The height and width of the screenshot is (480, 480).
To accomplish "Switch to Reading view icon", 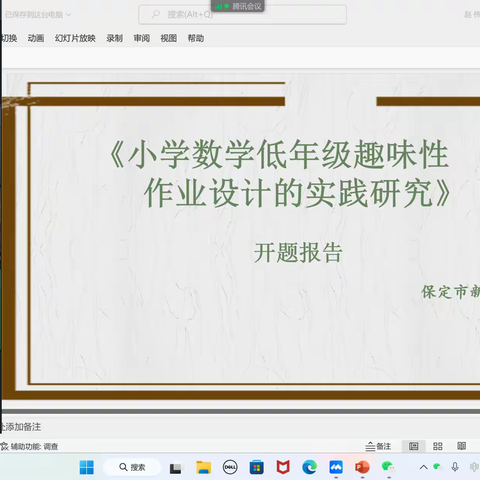I will coord(462,446).
